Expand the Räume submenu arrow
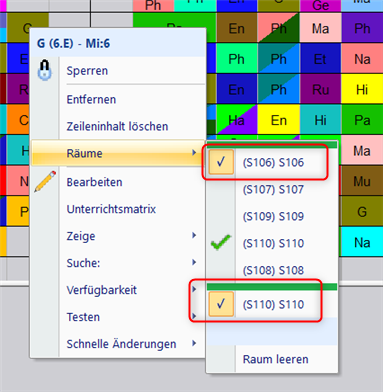 [194, 153]
